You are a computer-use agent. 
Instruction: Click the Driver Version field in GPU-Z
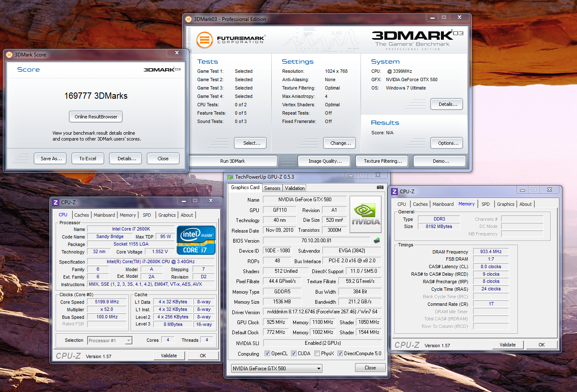coord(322,312)
